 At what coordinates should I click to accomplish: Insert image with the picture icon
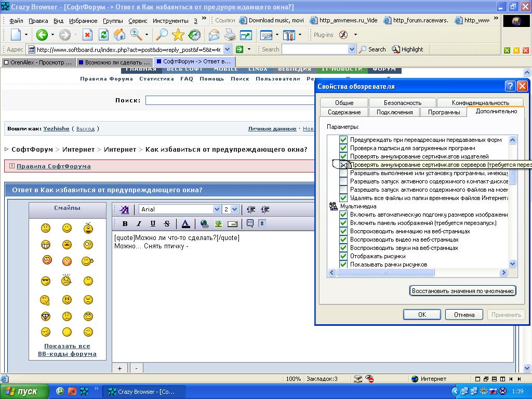point(218,223)
